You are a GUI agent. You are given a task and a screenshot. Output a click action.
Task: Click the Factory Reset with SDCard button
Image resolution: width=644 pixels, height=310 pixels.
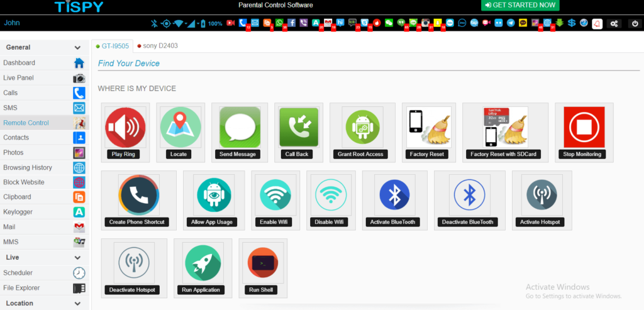point(503,155)
